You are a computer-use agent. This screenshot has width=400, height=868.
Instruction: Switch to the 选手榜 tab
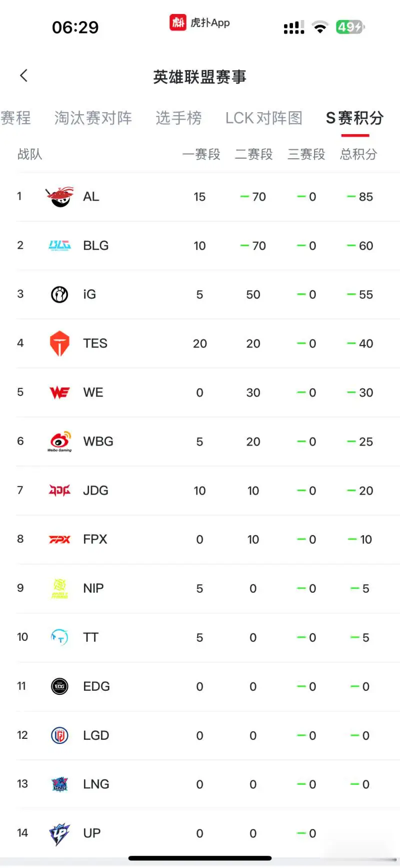178,118
